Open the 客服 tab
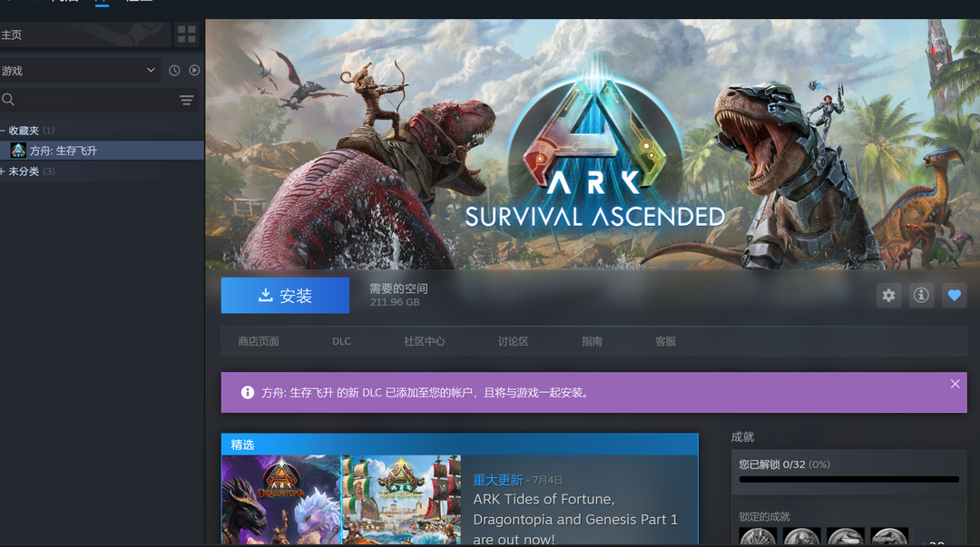Screen dimensions: 980x547 pyautogui.click(x=665, y=341)
